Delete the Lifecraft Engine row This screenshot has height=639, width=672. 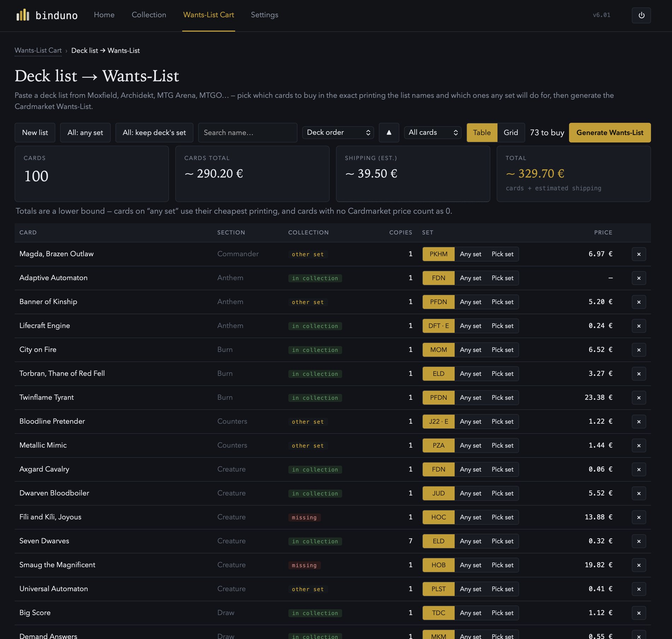tap(639, 326)
